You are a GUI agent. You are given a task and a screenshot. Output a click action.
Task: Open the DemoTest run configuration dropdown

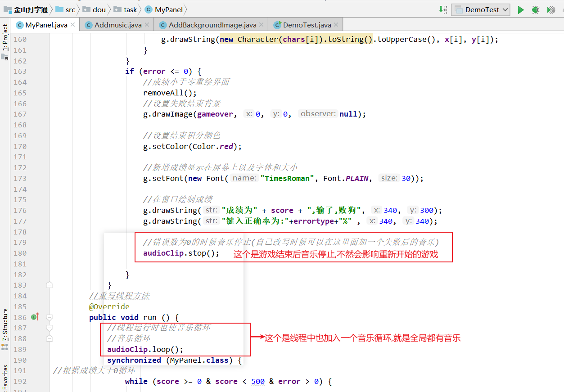click(481, 9)
